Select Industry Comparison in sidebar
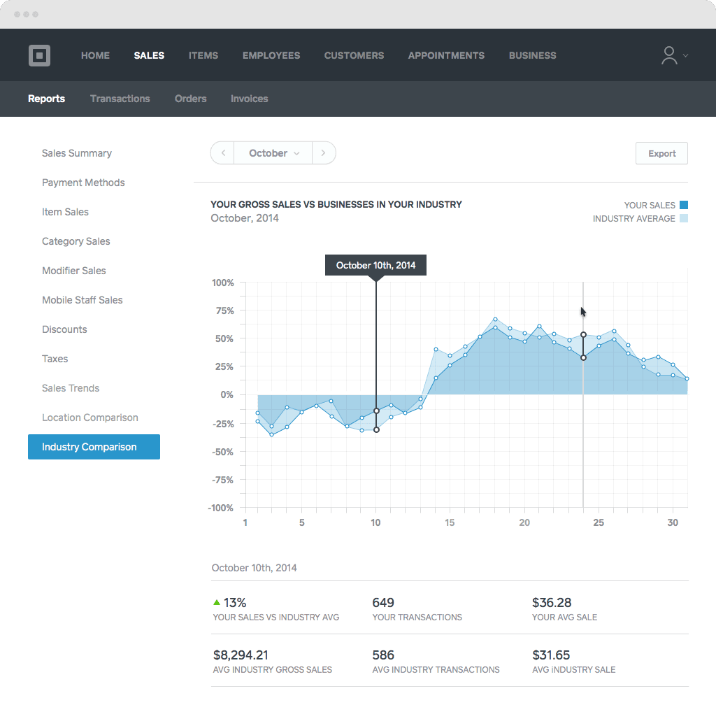 94,447
